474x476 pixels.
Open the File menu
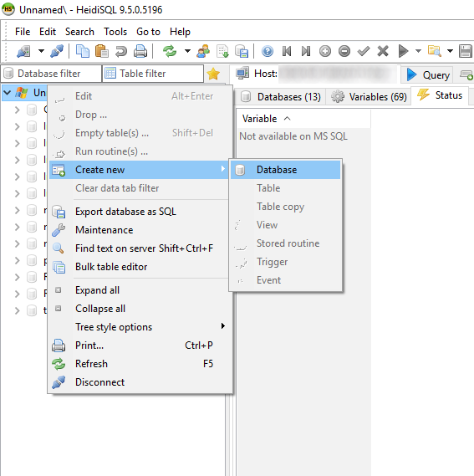[x=23, y=32]
